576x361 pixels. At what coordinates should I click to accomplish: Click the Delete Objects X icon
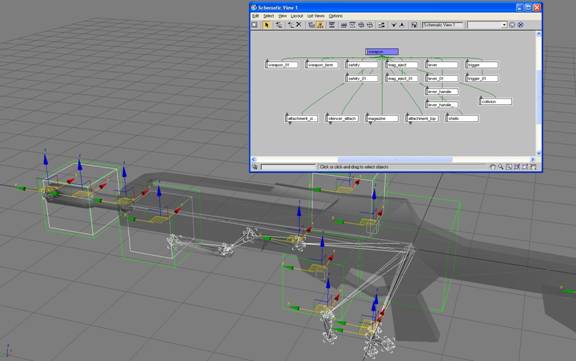299,25
